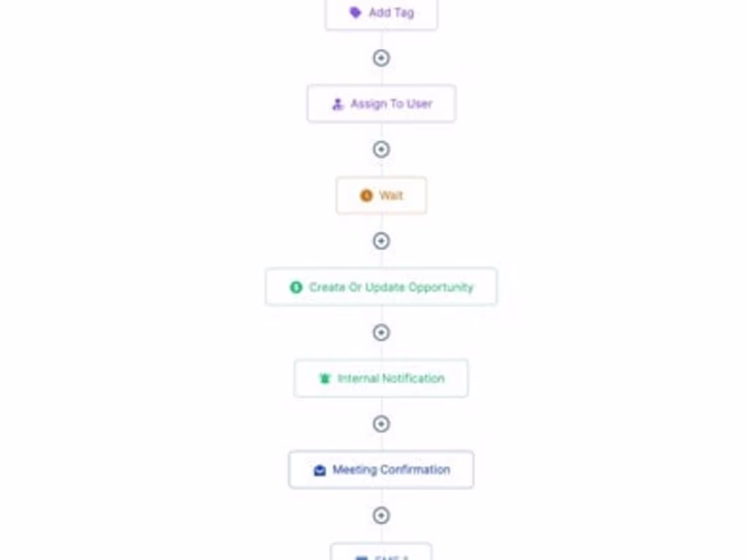Open the Assign To User action settings
747x560 pixels.
click(x=382, y=104)
